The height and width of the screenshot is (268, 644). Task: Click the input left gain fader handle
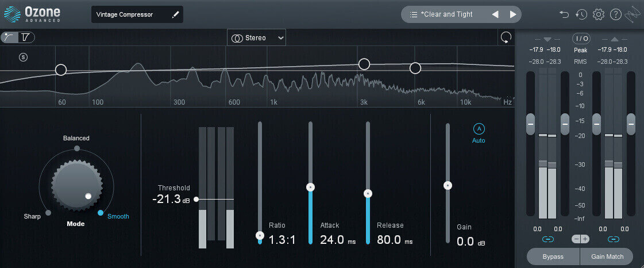click(531, 124)
